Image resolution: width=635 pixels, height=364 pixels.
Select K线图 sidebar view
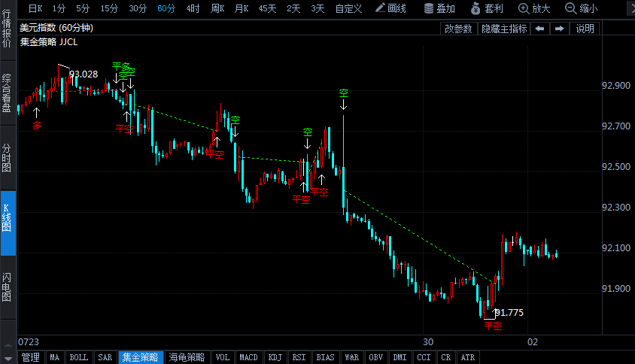tap(8, 223)
